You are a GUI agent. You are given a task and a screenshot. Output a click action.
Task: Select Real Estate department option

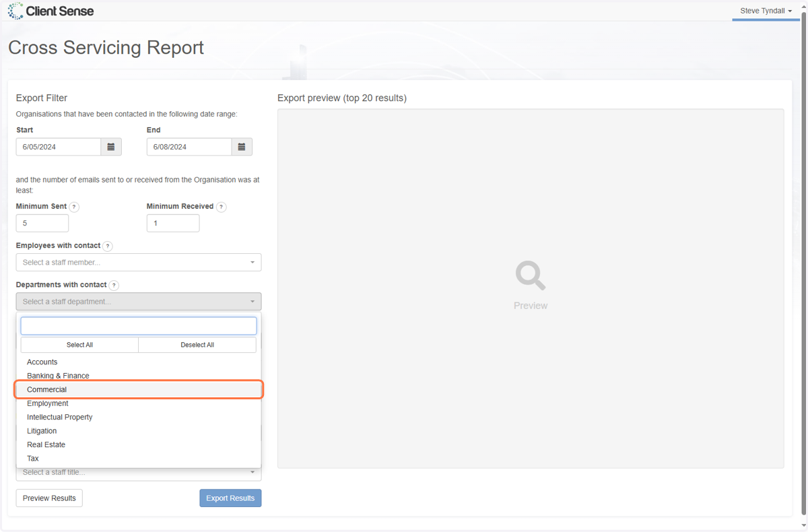click(x=139, y=444)
